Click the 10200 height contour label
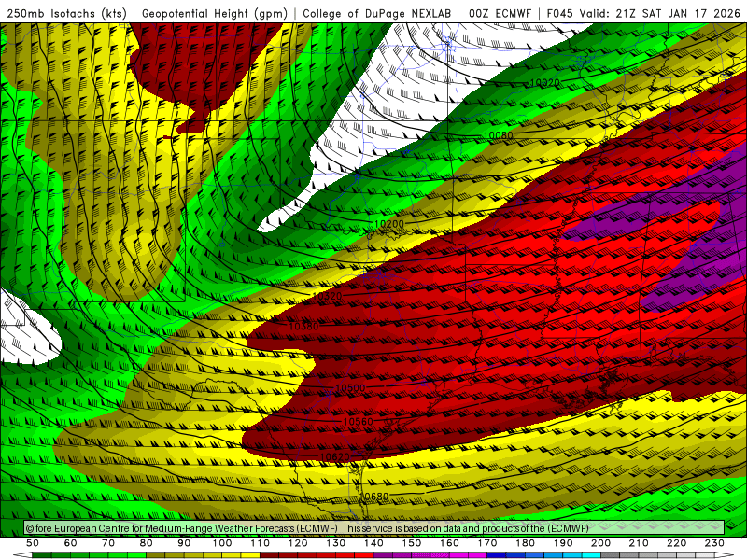The width and height of the screenshot is (747, 560). (x=389, y=224)
